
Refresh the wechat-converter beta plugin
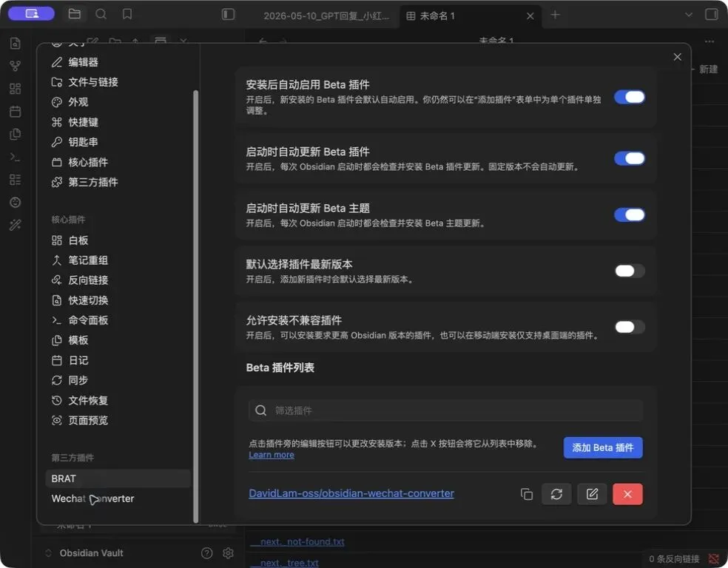click(x=556, y=494)
